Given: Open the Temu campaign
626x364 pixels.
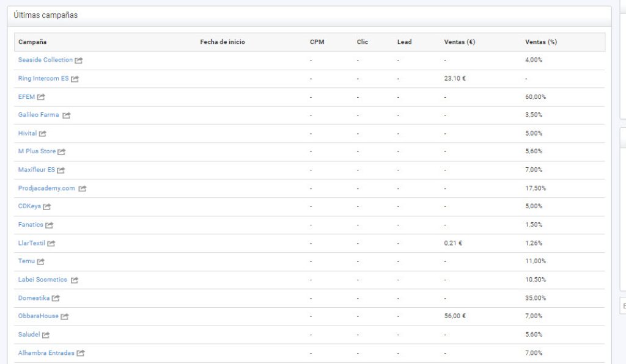Looking at the screenshot, I should click(26, 261).
